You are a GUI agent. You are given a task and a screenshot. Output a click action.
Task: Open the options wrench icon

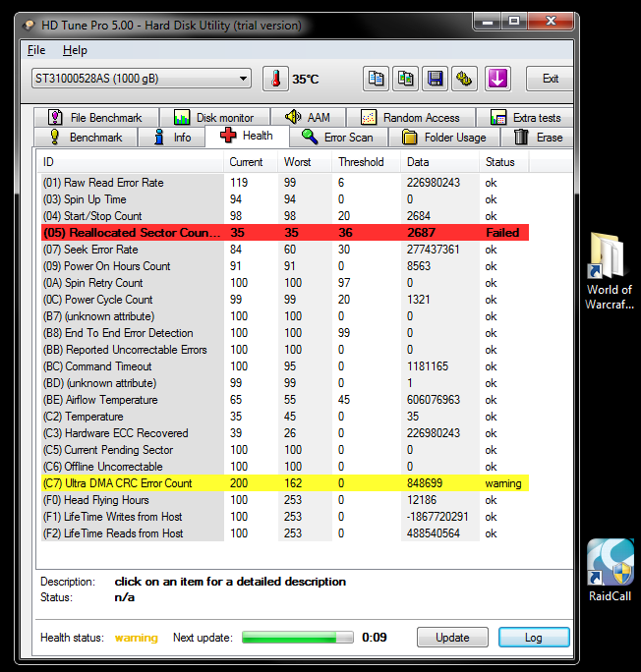click(464, 79)
